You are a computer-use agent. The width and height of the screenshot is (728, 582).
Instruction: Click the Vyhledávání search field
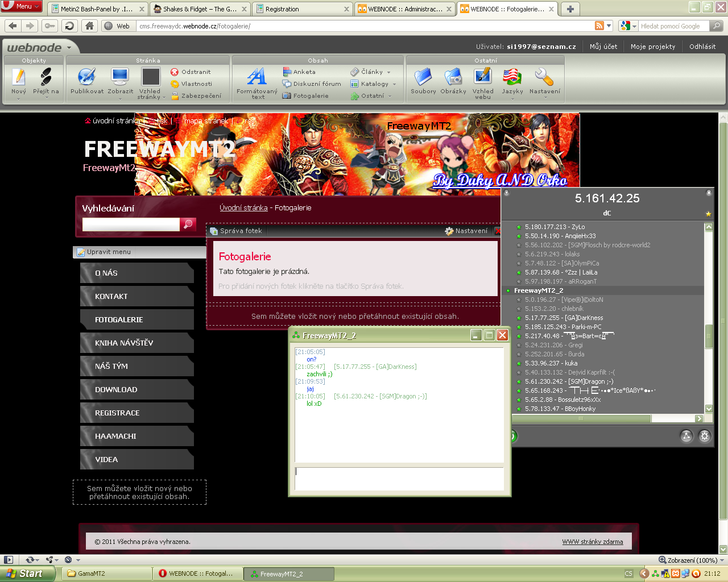131,225
